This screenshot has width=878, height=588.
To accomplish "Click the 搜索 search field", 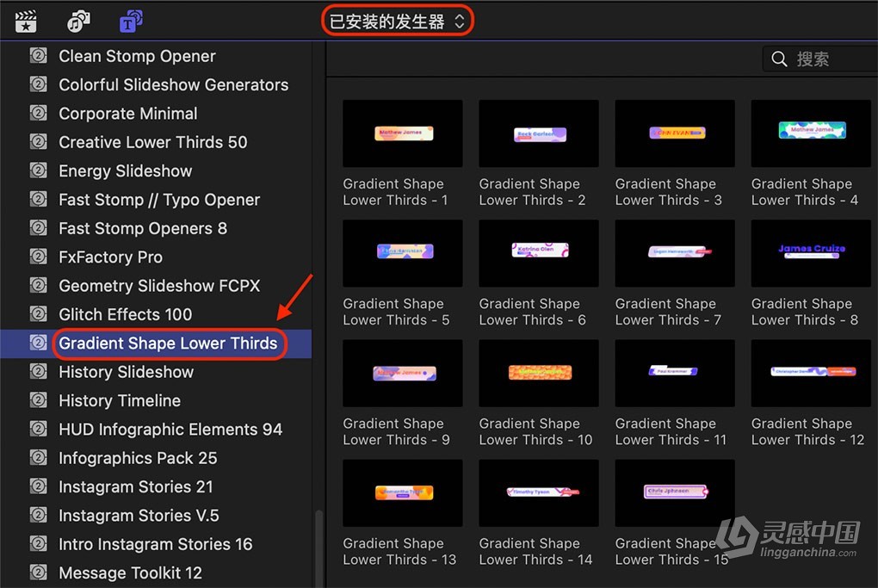I will [x=819, y=59].
